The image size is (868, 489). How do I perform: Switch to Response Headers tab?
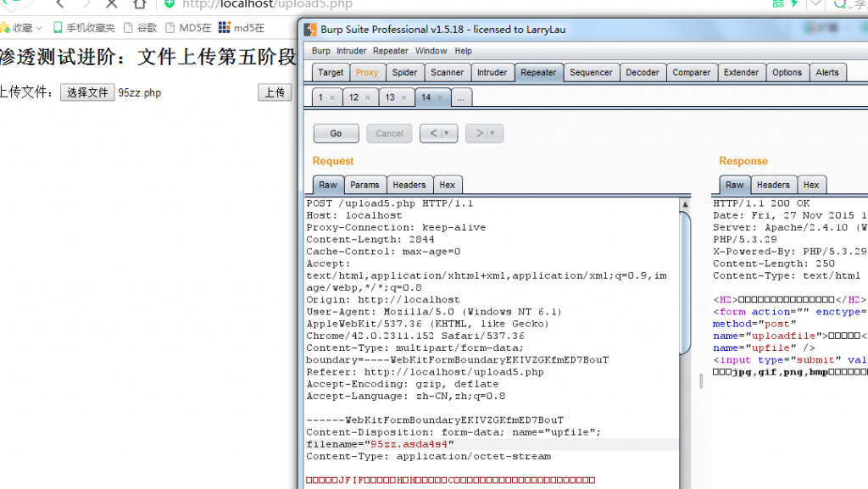click(773, 185)
